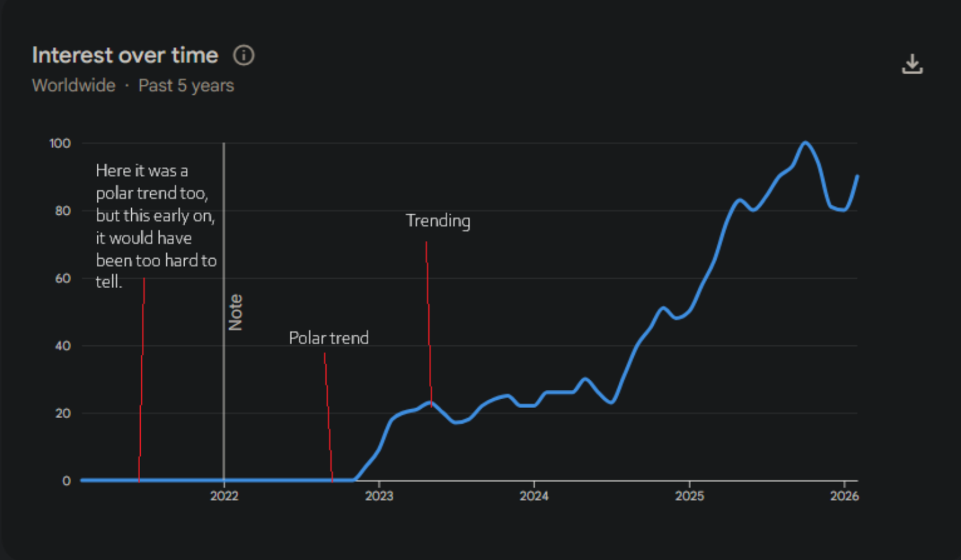Click the leftmost red annotation line
The height and width of the screenshot is (560, 961).
[x=142, y=377]
